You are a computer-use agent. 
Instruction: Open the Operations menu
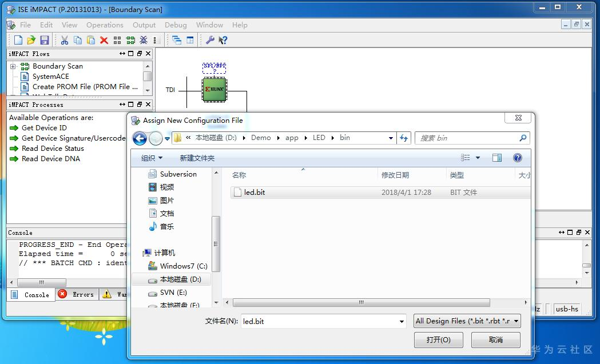pos(105,25)
